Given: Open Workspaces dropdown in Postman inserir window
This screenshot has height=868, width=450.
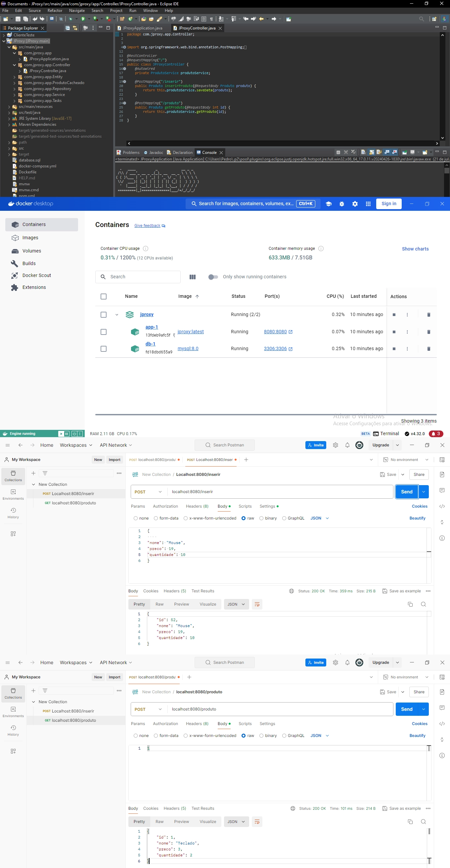Looking at the screenshot, I should pos(76,445).
